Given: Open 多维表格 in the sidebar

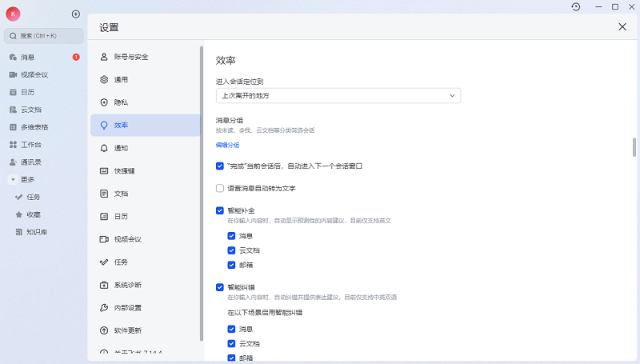Looking at the screenshot, I should [x=34, y=127].
